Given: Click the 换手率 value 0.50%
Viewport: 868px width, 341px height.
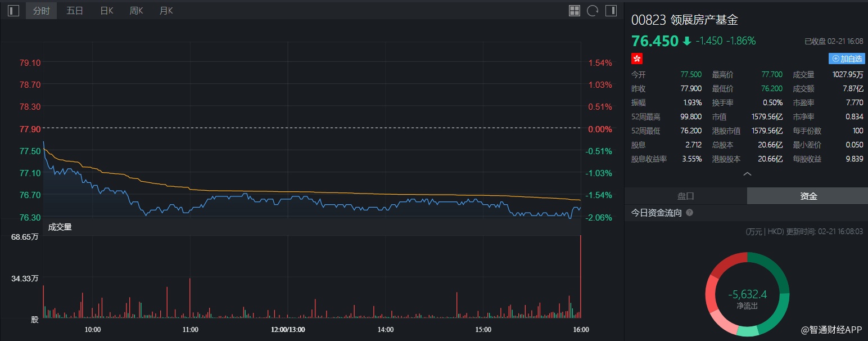Looking at the screenshot, I should (773, 103).
